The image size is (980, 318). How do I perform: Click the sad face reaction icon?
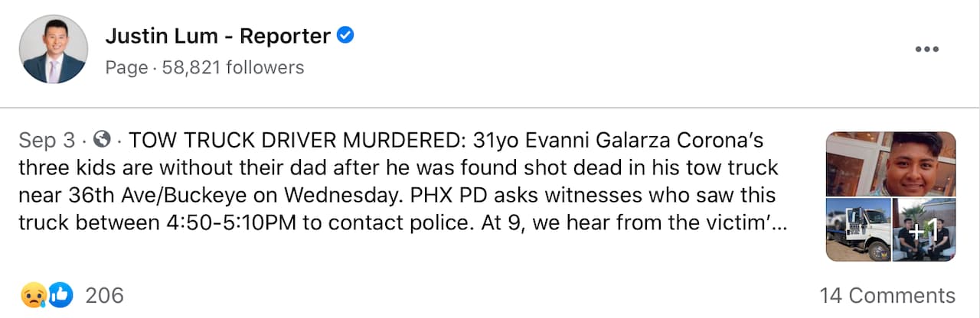click(33, 295)
